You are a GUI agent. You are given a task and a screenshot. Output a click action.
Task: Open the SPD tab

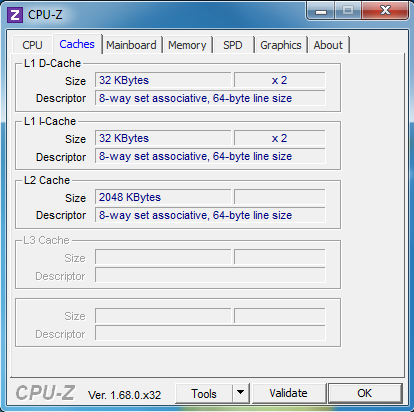click(233, 45)
